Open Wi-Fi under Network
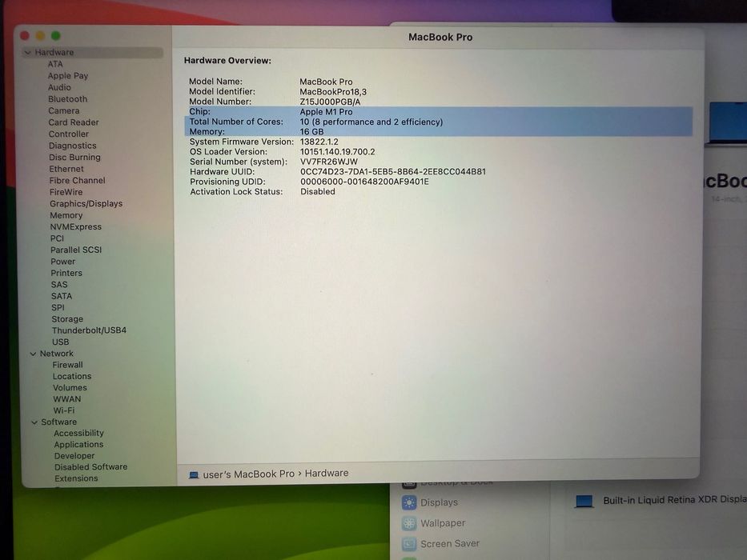747x560 pixels. point(64,410)
